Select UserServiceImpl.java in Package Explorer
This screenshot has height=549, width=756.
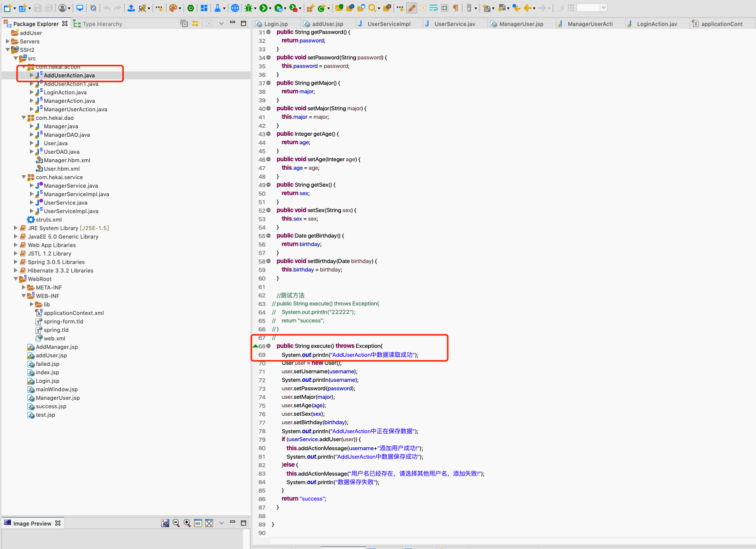pos(71,211)
